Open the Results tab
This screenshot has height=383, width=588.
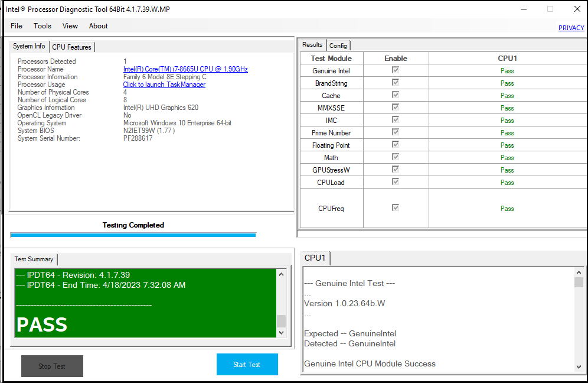(312, 45)
